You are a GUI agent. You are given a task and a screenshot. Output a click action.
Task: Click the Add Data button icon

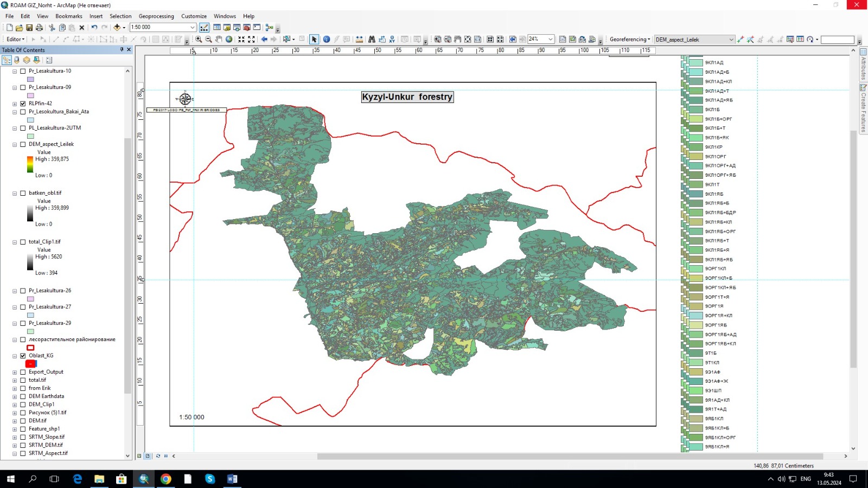(x=117, y=27)
